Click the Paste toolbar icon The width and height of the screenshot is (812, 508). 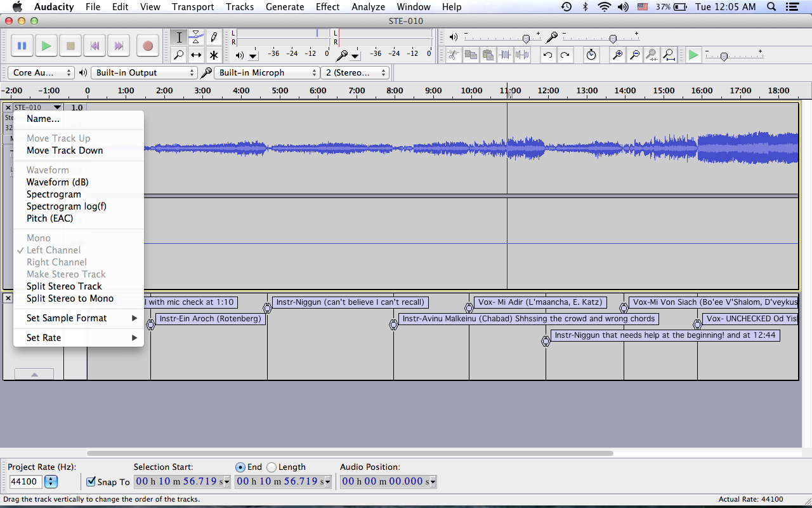488,55
